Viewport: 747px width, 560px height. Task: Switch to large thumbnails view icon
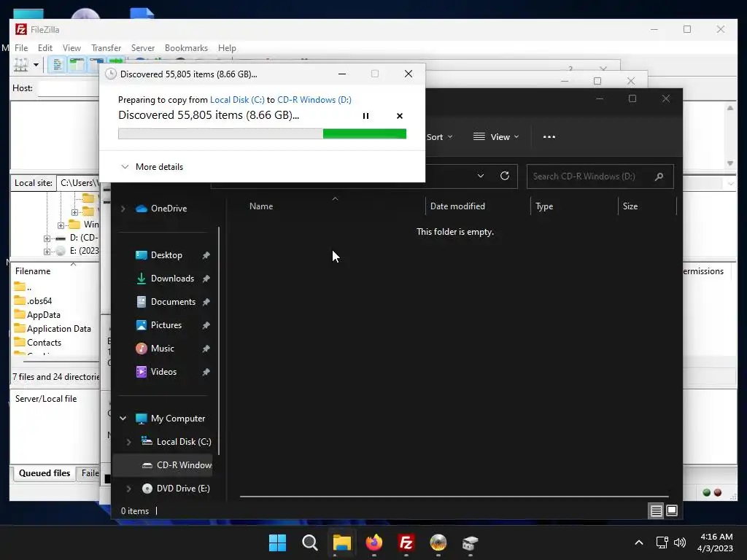[672, 510]
